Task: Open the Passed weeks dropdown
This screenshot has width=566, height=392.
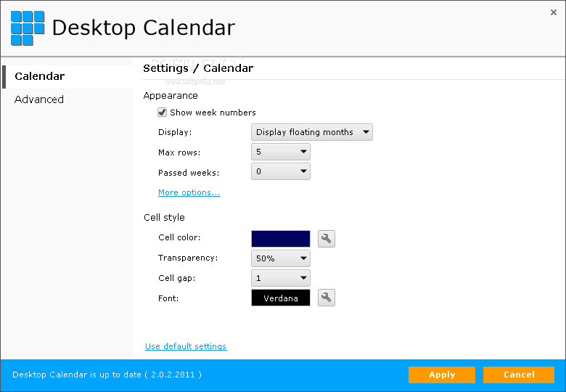Action: (x=281, y=171)
